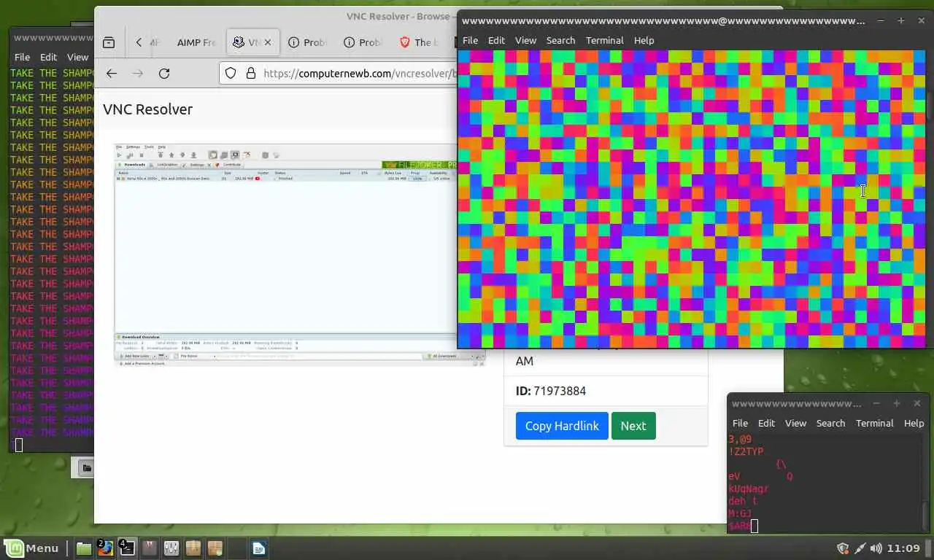Switch to the first Problem browser tab
The width and height of the screenshot is (934, 560).
pyautogui.click(x=307, y=42)
